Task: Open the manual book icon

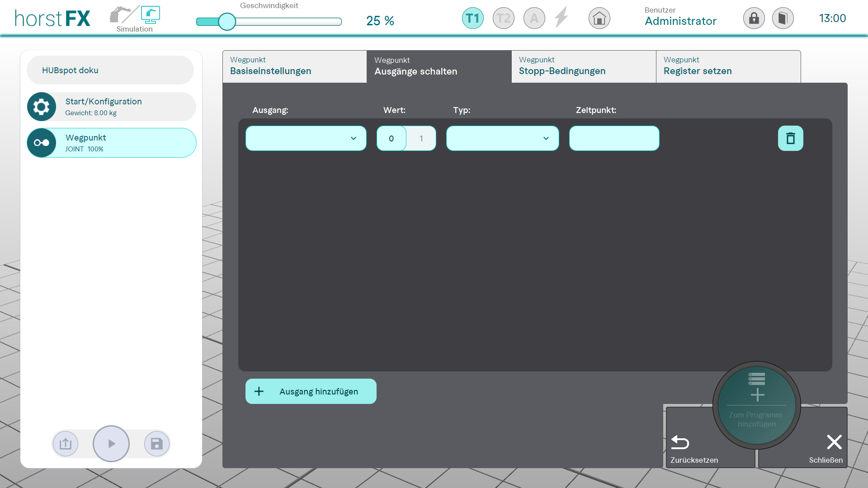Action: point(783,19)
